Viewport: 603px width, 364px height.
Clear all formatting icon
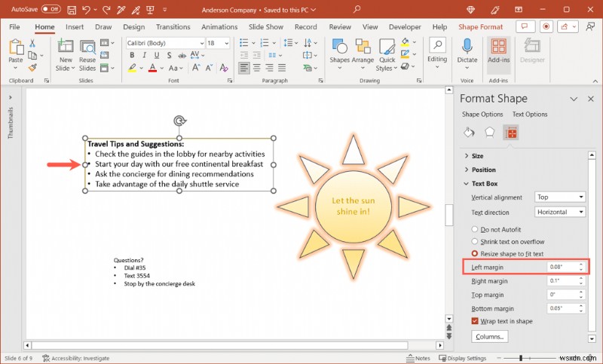(x=224, y=68)
